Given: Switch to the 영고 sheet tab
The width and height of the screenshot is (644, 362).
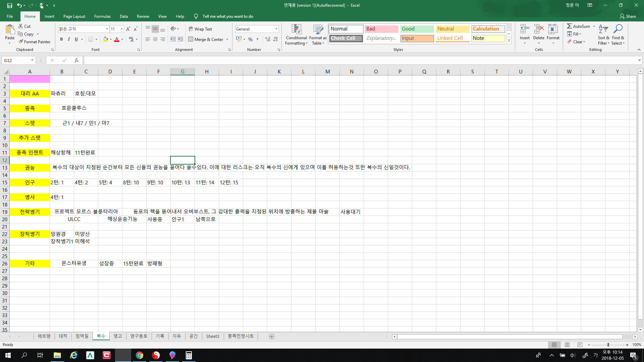Looking at the screenshot, I should tap(118, 336).
